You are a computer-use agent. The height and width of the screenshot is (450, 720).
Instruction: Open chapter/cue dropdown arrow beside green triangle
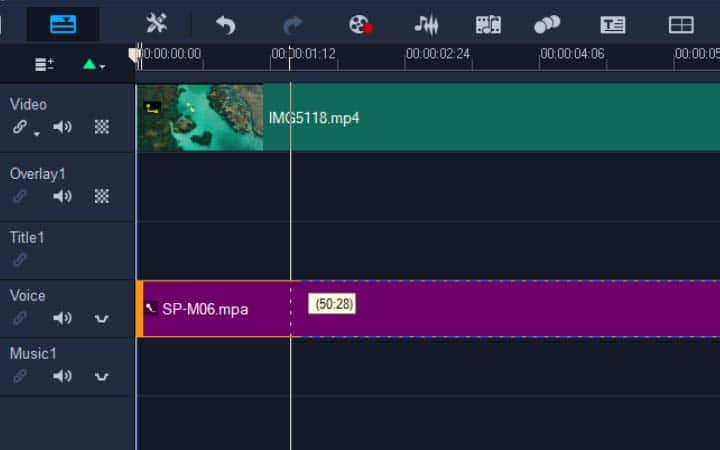102,67
